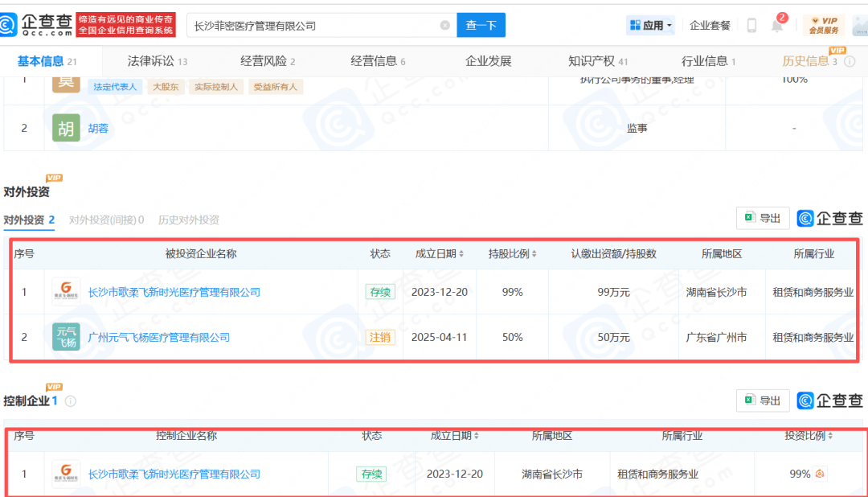Image resolution: width=868 pixels, height=497 pixels.
Task: Click 监事 position cell
Action: click(637, 128)
